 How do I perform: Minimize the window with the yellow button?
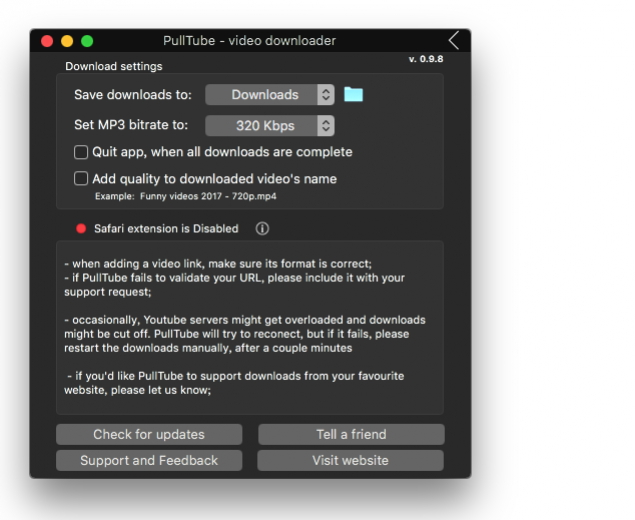pyautogui.click(x=67, y=41)
